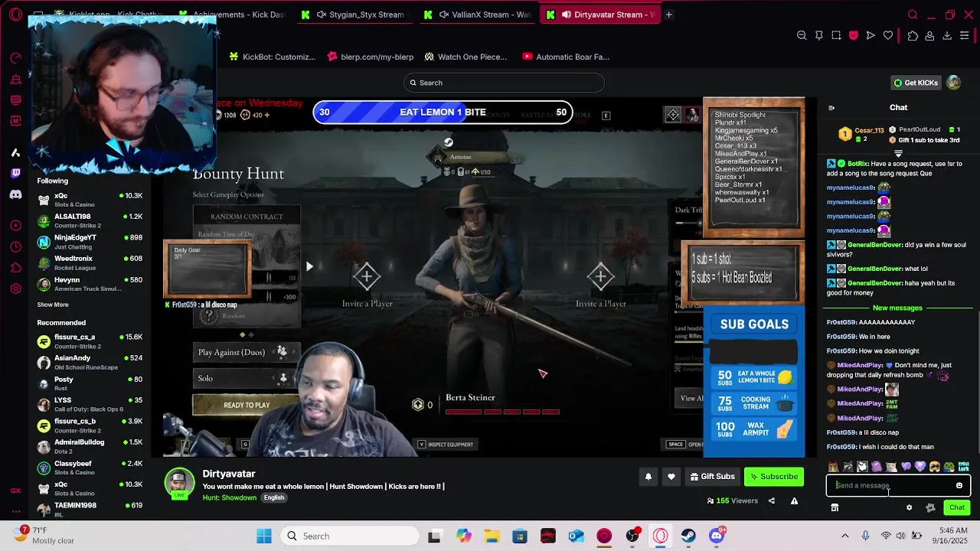This screenshot has height=551, width=980.
Task: Collapse the chat panel arrow
Action: click(831, 108)
